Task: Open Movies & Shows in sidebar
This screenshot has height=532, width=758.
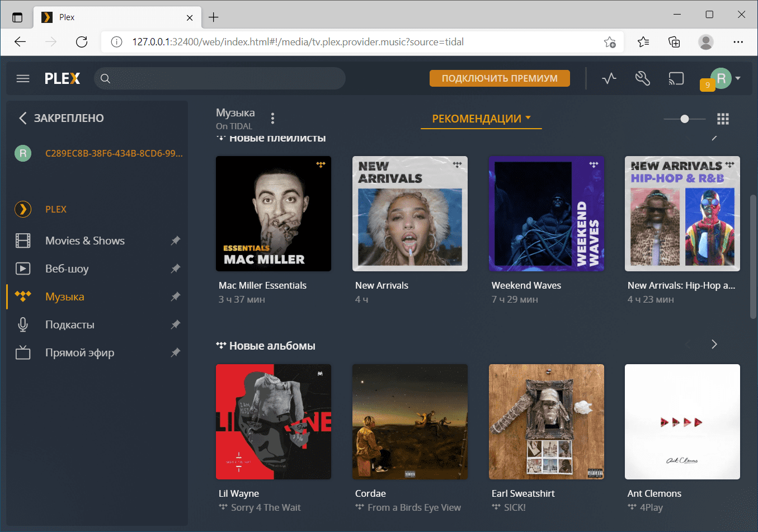Action: 85,241
